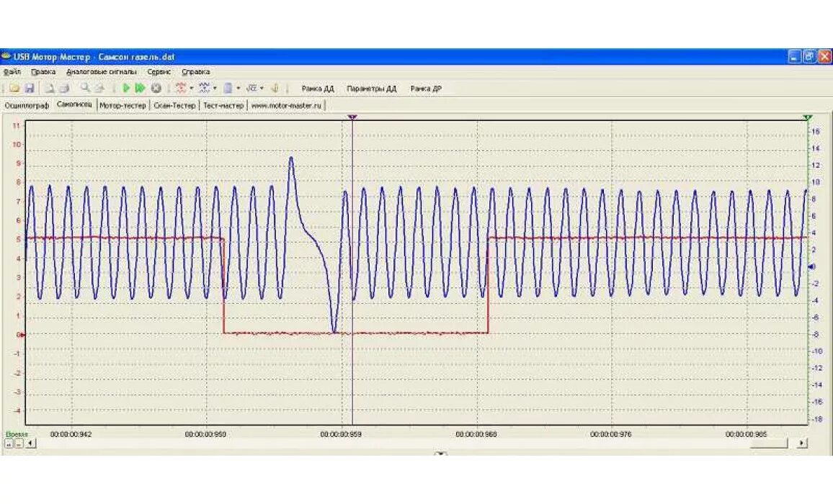This screenshot has width=833, height=504.
Task: Click time scale expand button under Время
Action: coord(9,444)
